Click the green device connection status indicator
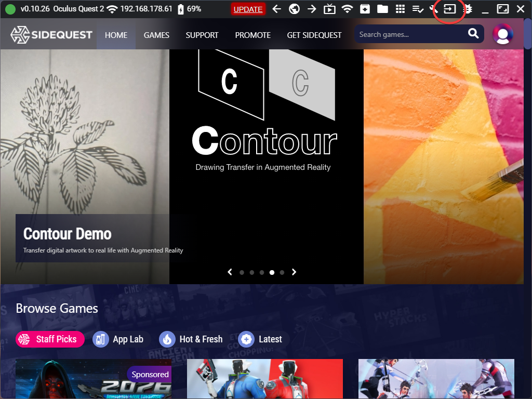Screen dimensions: 532x399 click(10, 9)
